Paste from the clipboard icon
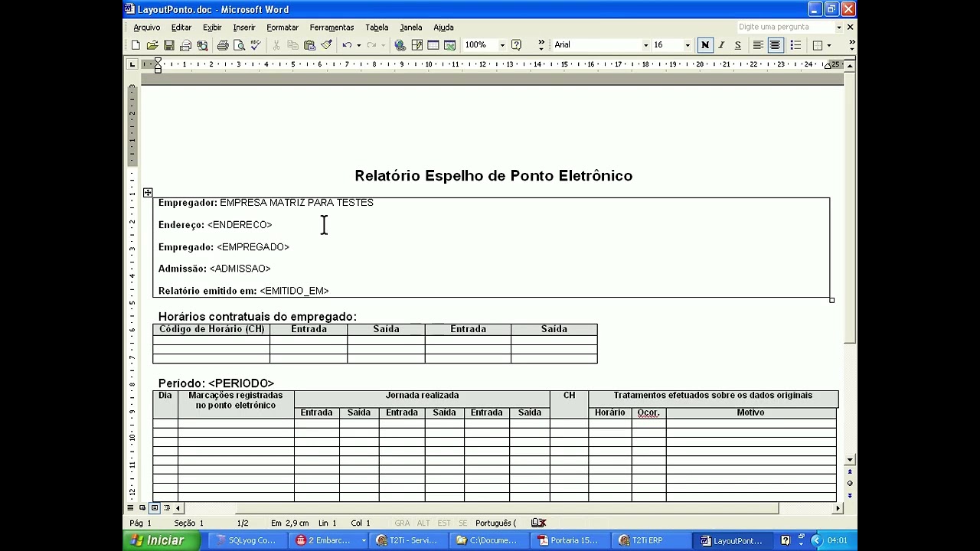Image resolution: width=980 pixels, height=551 pixels. (x=310, y=45)
